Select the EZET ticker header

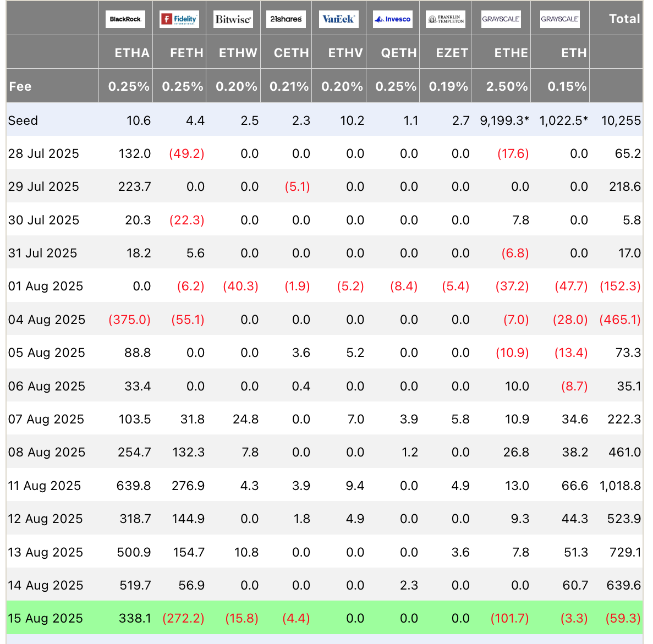[x=452, y=53]
